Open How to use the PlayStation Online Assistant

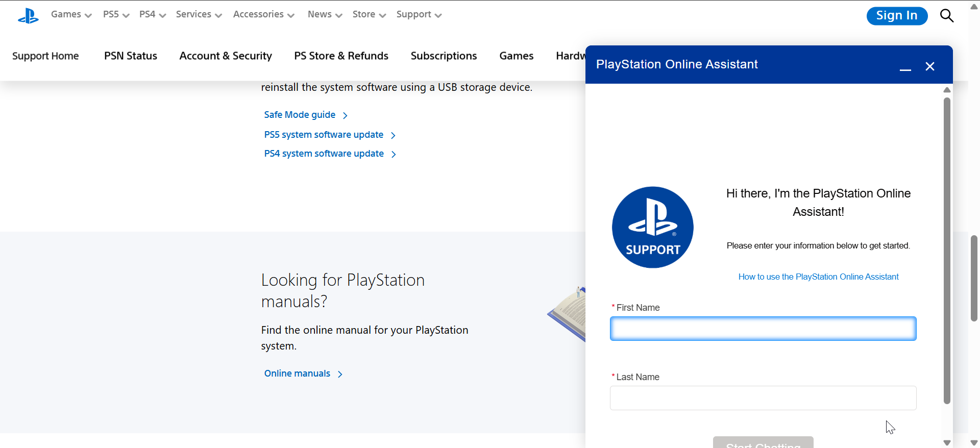point(818,277)
